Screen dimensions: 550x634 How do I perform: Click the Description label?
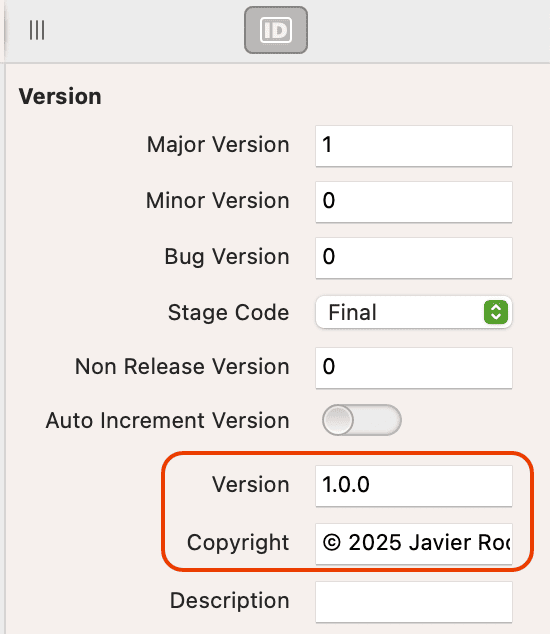[x=230, y=600]
